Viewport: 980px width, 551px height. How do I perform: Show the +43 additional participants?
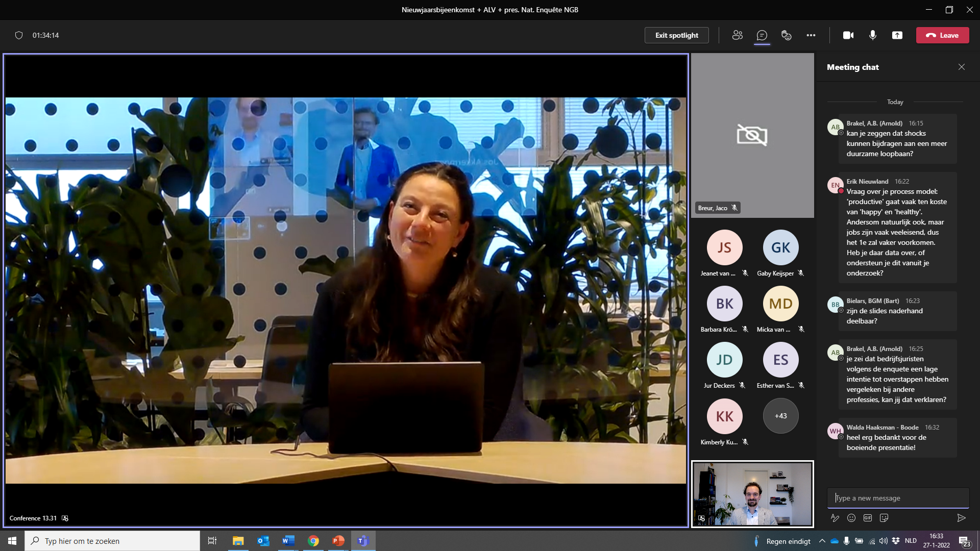(x=780, y=416)
